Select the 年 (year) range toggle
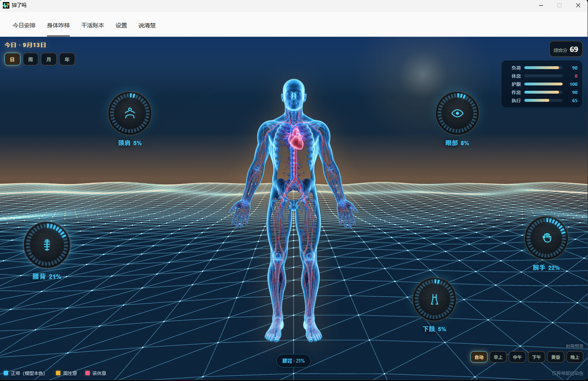Screen dimensions: 588x381 [67, 59]
